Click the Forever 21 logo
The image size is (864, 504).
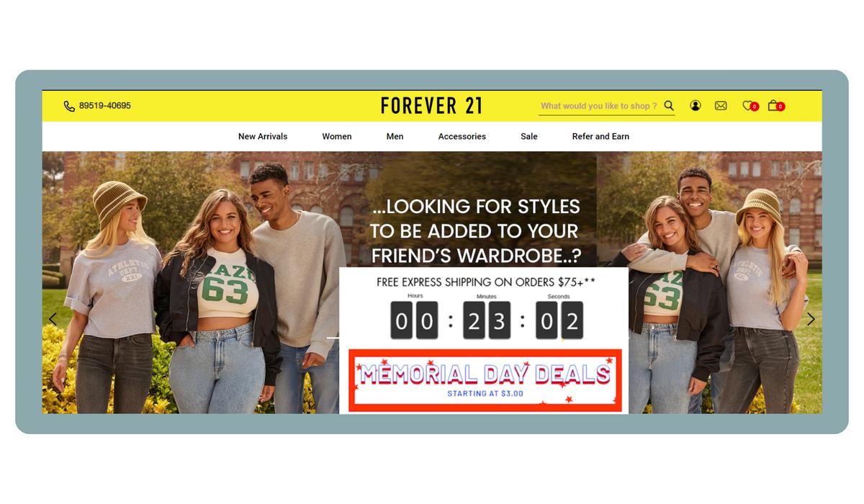point(431,106)
